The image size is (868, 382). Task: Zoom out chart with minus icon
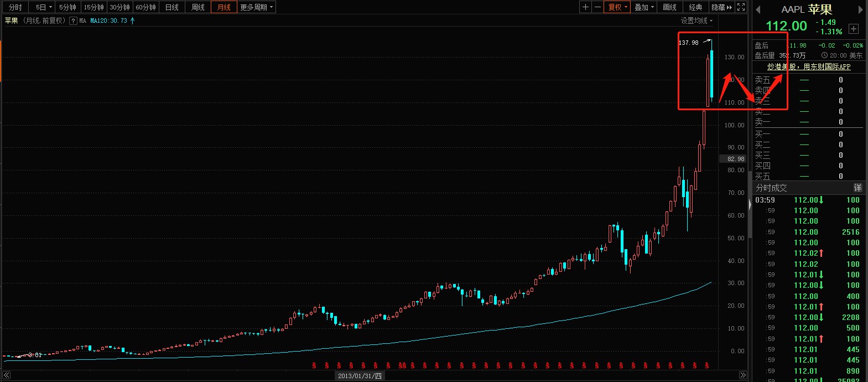tap(597, 7)
